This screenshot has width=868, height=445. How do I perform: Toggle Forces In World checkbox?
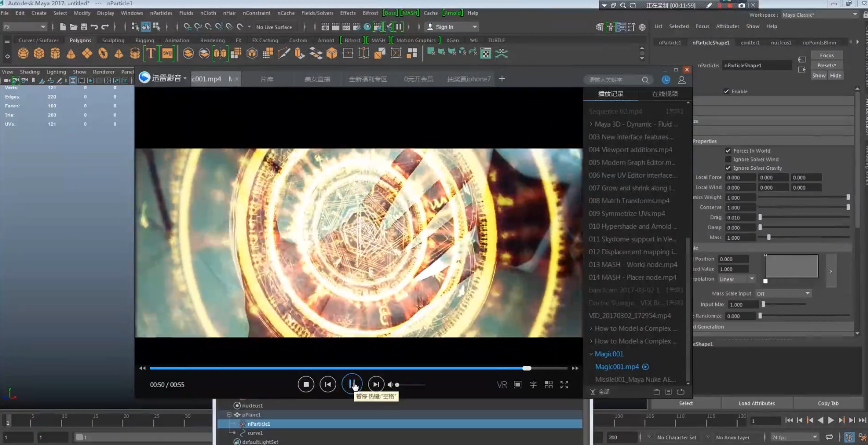coord(728,151)
